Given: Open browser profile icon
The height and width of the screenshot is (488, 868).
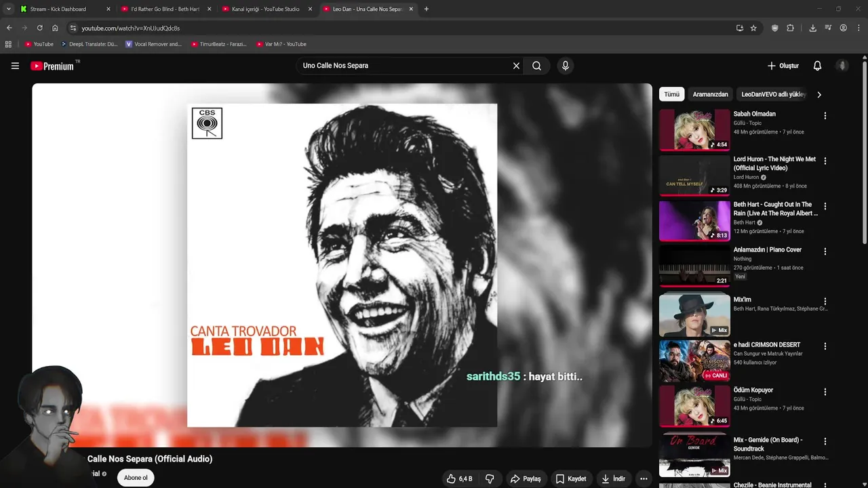Looking at the screenshot, I should click(843, 28).
